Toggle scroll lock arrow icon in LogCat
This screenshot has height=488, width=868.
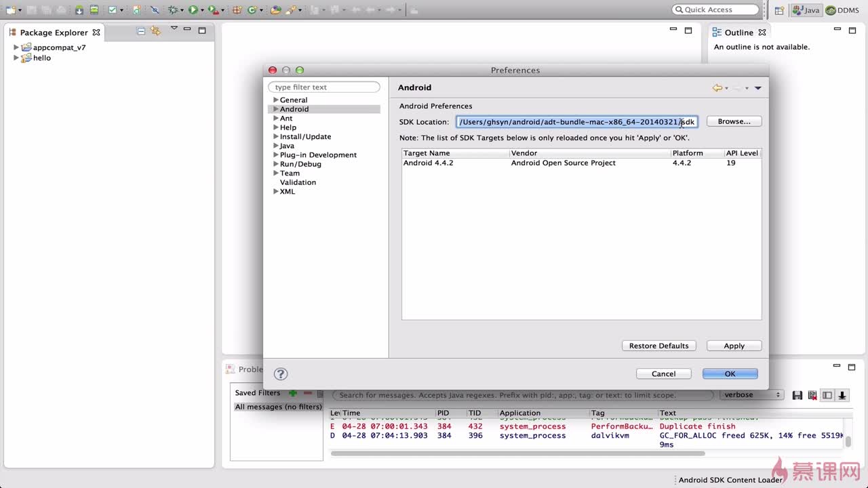842,395
